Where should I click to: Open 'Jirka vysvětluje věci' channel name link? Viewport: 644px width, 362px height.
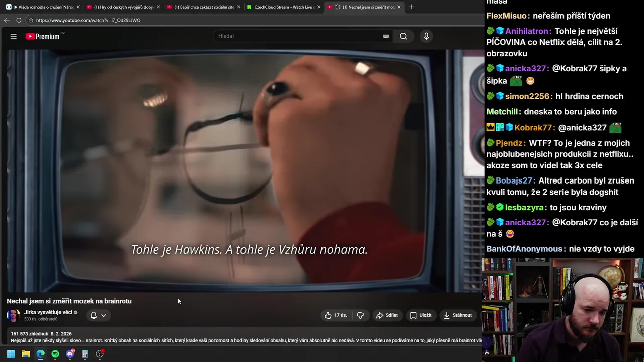tap(48, 312)
